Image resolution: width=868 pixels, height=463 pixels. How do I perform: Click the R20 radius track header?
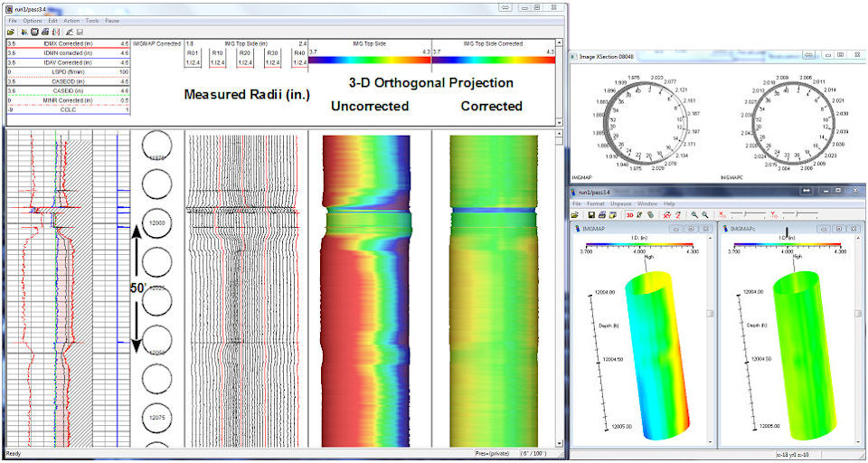244,58
